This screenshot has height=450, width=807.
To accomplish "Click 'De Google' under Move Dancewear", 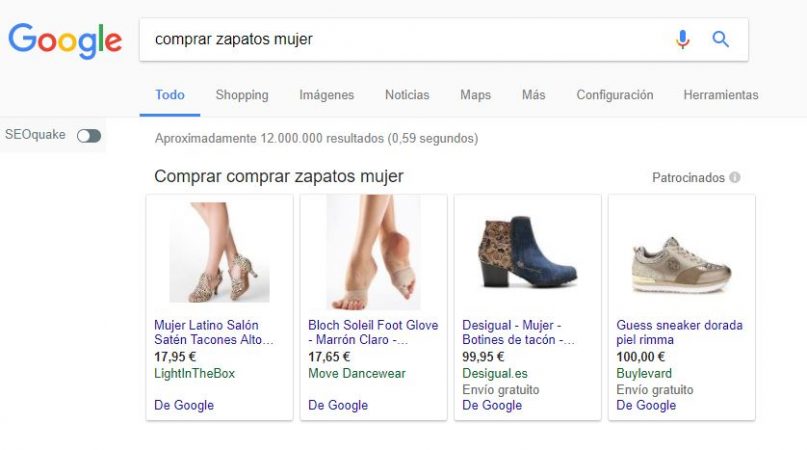I will tap(338, 405).
